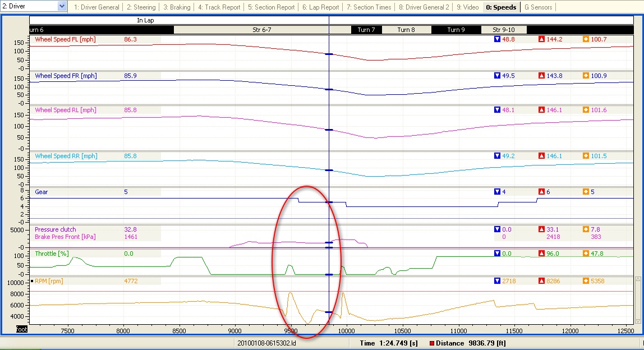644x350 pixels.
Task: Click 'Throttle [%]' channel label
Action: coord(52,254)
